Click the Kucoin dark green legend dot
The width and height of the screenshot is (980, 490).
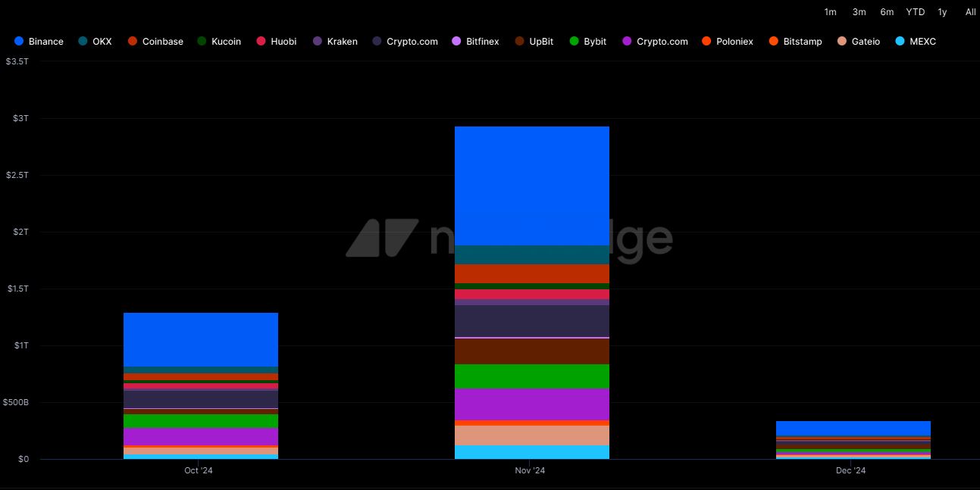point(202,42)
